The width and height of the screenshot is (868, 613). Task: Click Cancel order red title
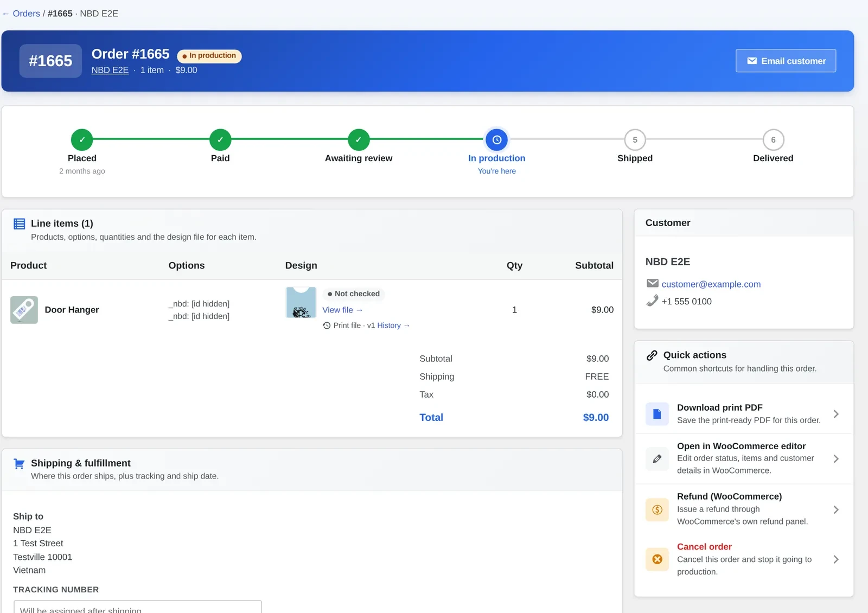pos(704,547)
